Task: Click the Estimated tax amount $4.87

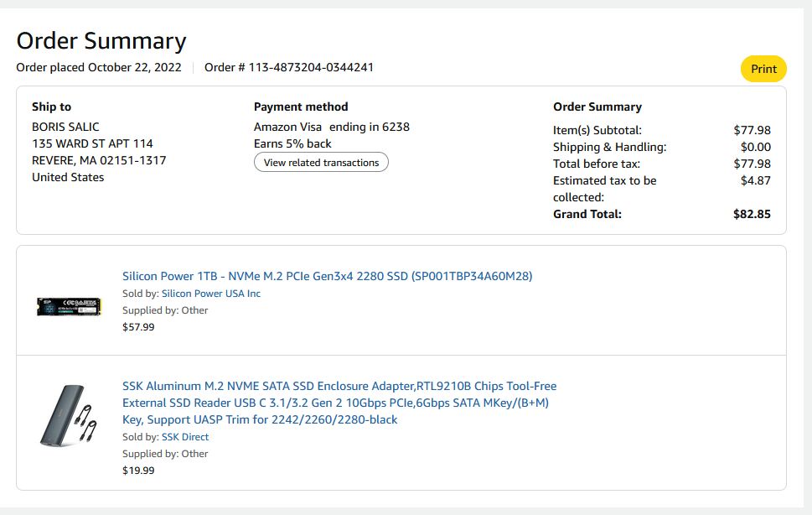Action: point(755,180)
